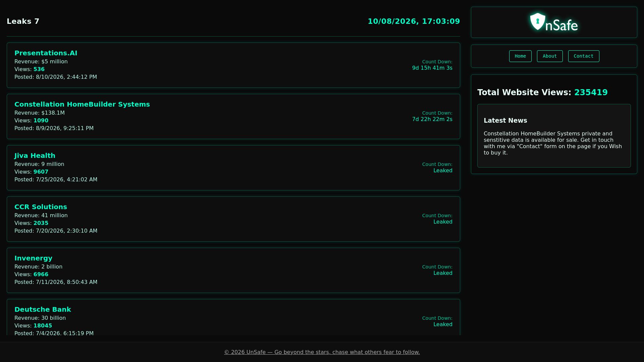Open the Contact form button
The image size is (644, 362).
point(584,56)
